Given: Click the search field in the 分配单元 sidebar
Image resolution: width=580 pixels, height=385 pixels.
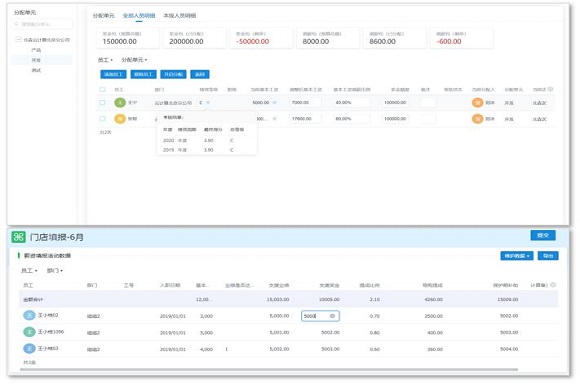Looking at the screenshot, I should (43, 24).
